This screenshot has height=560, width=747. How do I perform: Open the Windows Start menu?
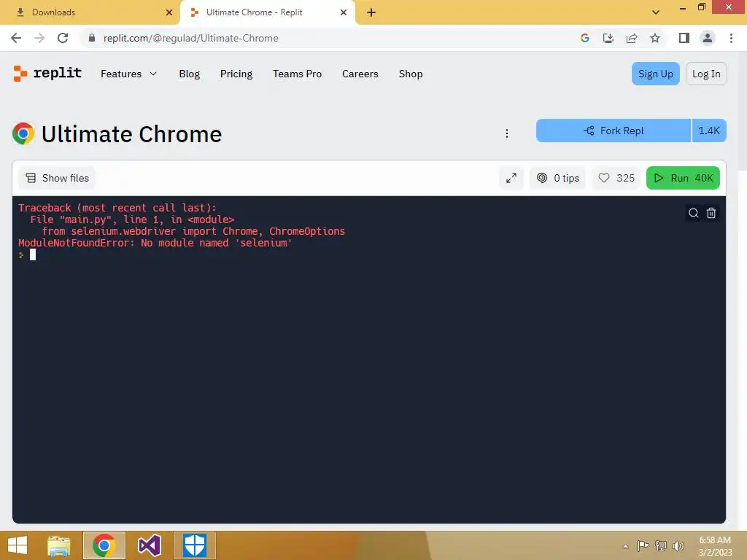pyautogui.click(x=18, y=545)
